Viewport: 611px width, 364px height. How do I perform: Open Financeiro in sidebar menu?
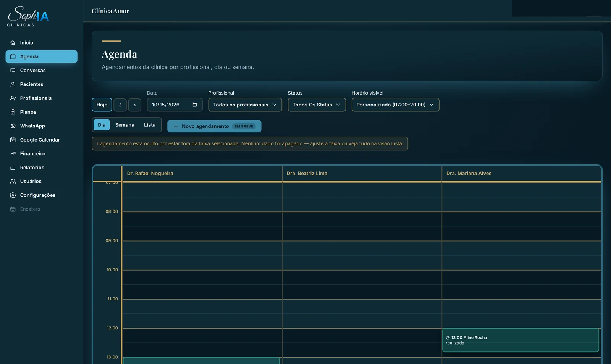[42, 154]
